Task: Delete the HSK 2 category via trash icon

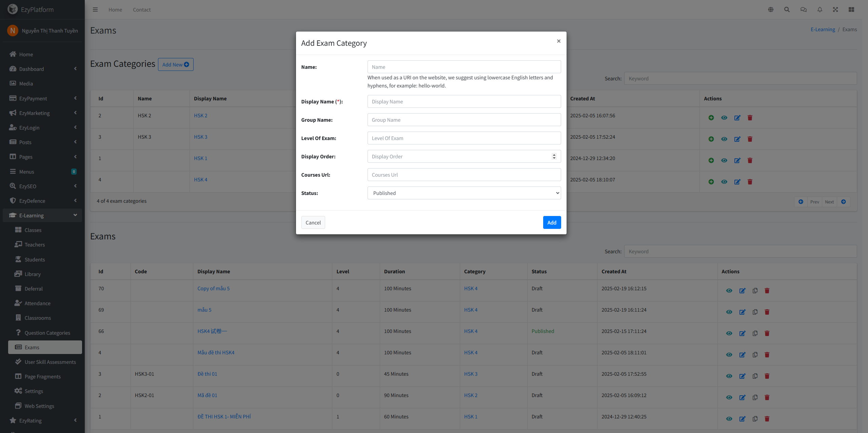Action: [x=750, y=118]
